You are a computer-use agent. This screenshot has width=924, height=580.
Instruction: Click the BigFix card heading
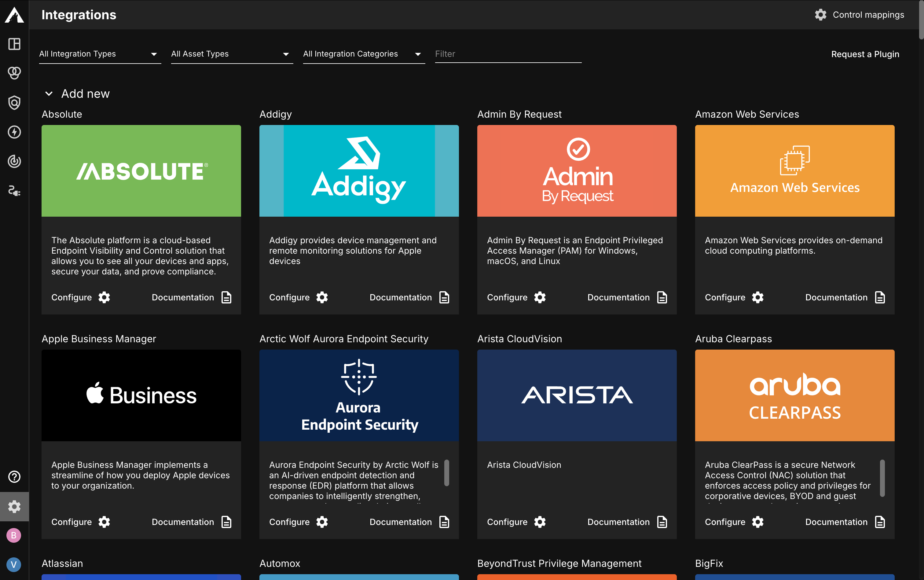(709, 563)
